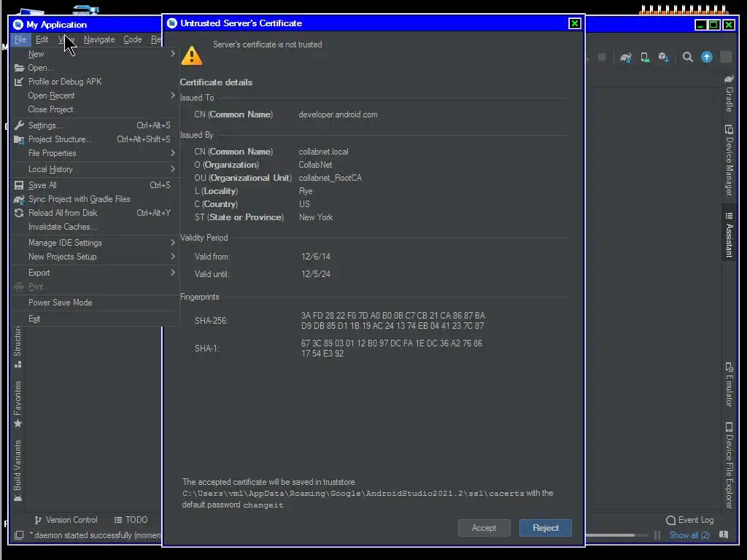Click the My Application window icon
This screenshot has height=560, width=747.
tap(18, 24)
